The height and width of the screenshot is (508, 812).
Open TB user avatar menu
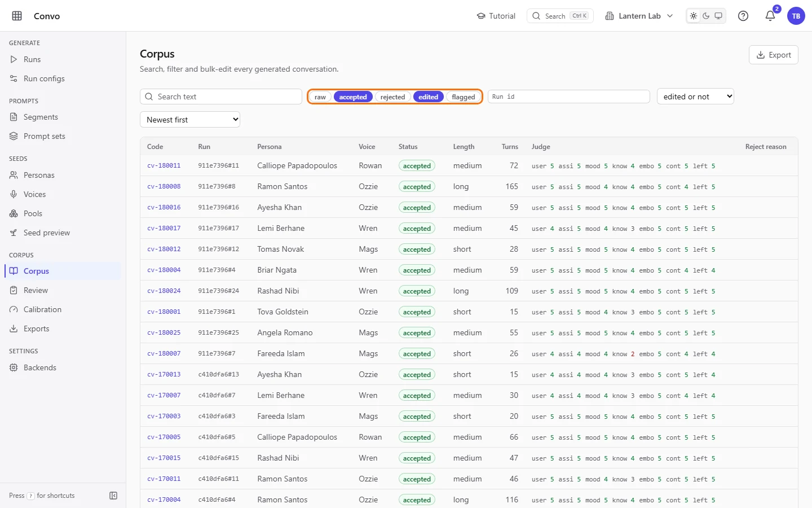pyautogui.click(x=796, y=16)
